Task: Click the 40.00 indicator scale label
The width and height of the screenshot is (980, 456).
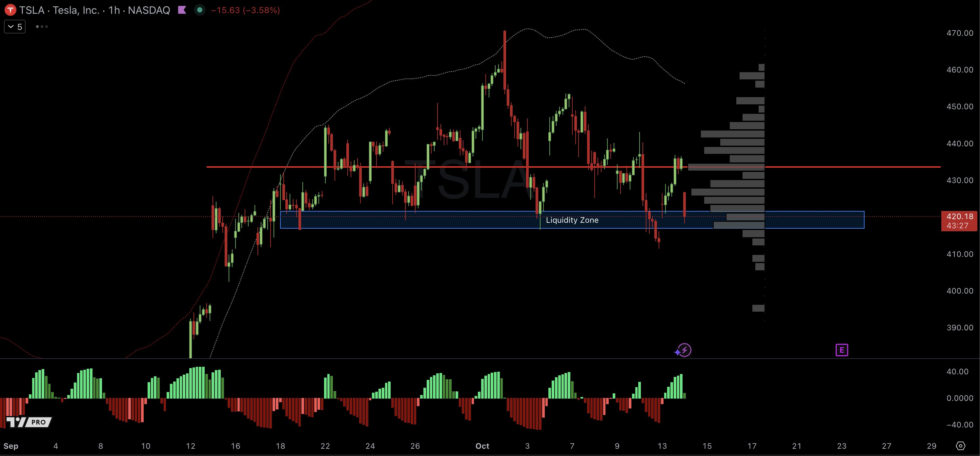Action: click(958, 371)
